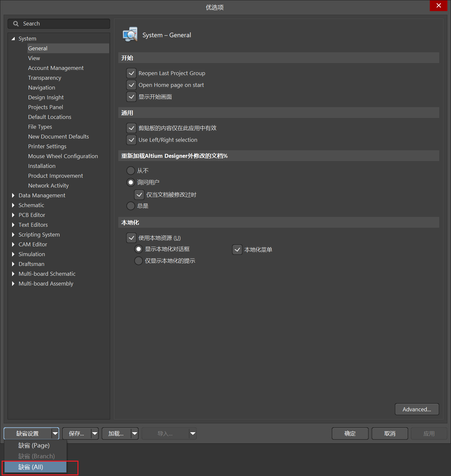Image resolution: width=451 pixels, height=476 pixels.
Task: Click into the Search field
Action: (x=59, y=24)
